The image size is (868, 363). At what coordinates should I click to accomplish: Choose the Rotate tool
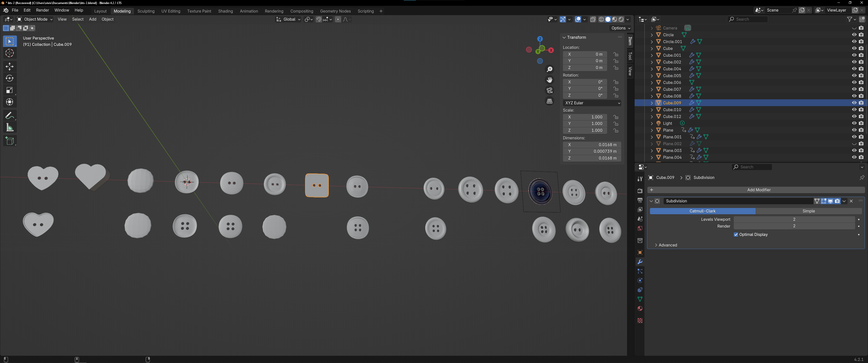click(x=9, y=78)
